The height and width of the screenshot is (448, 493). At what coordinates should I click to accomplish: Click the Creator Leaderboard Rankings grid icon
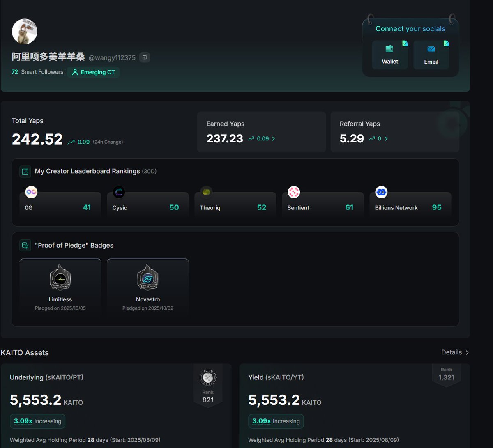click(x=25, y=172)
